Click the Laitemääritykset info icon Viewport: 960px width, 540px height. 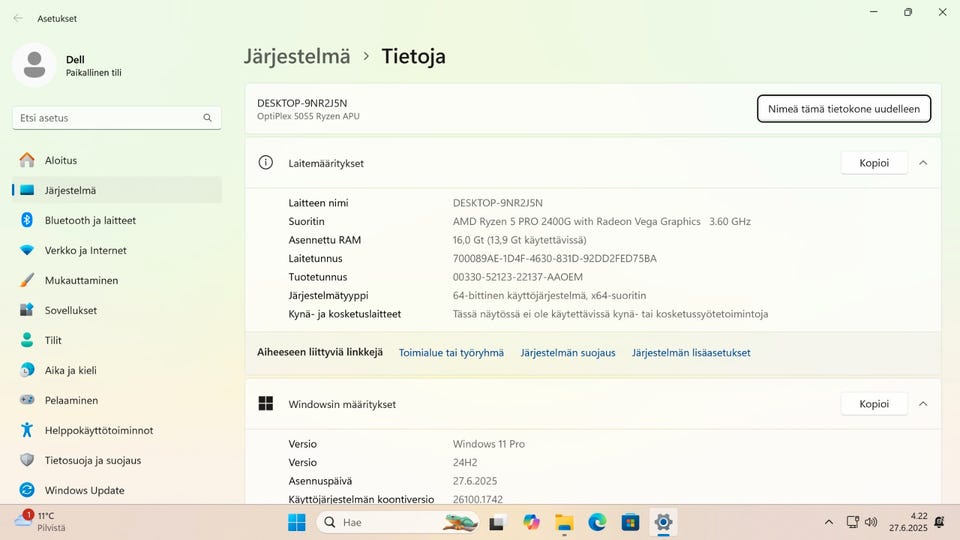click(x=266, y=163)
